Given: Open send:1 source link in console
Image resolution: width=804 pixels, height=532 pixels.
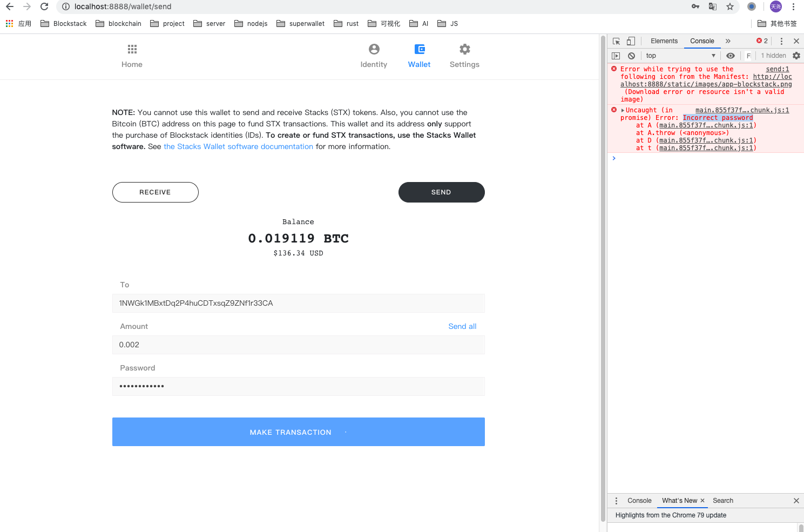Looking at the screenshot, I should coord(778,69).
